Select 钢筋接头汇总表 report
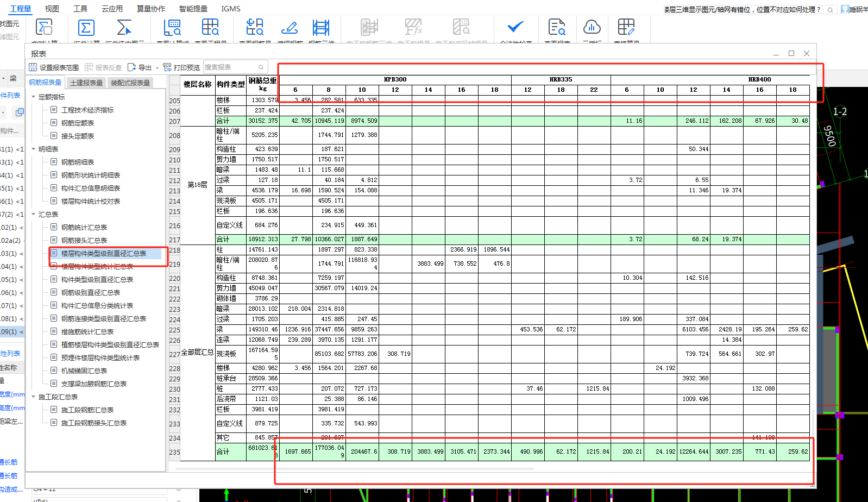 [84, 240]
